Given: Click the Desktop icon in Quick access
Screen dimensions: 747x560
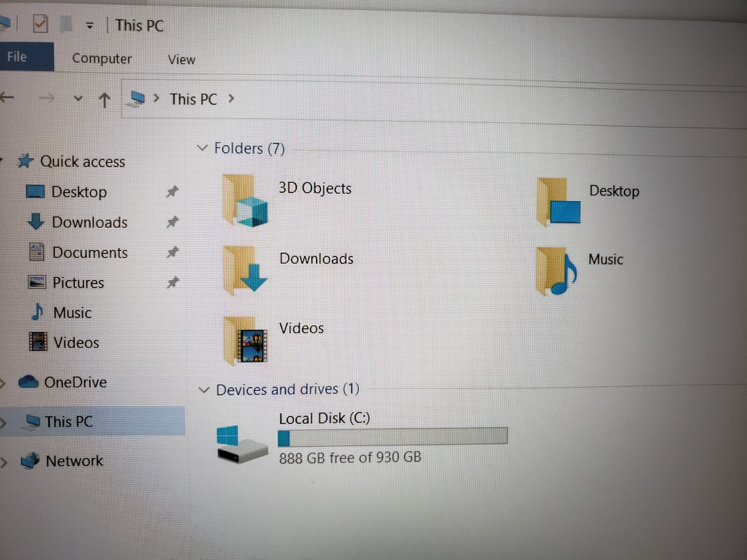Looking at the screenshot, I should pyautogui.click(x=35, y=191).
